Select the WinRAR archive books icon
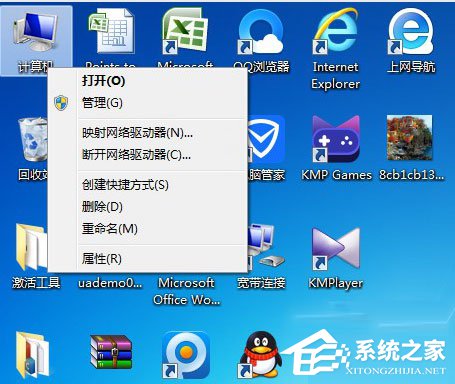The height and width of the screenshot is (384, 455). point(111,352)
